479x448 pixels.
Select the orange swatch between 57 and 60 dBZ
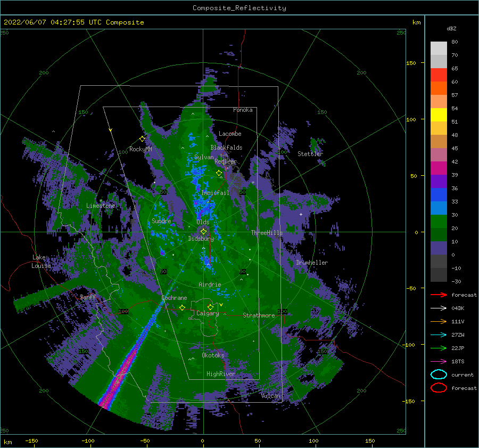[439, 88]
